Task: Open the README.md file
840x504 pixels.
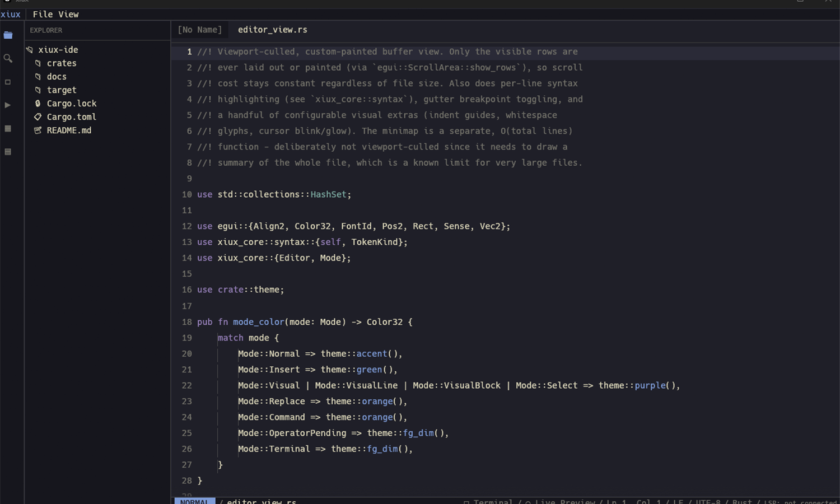Action: [63, 130]
